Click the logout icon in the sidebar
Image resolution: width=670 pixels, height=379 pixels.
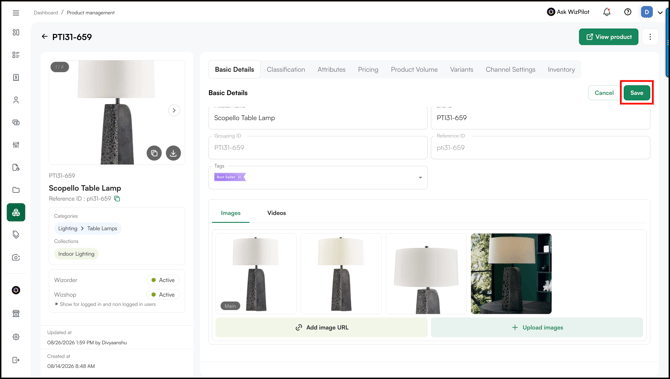coord(16,360)
